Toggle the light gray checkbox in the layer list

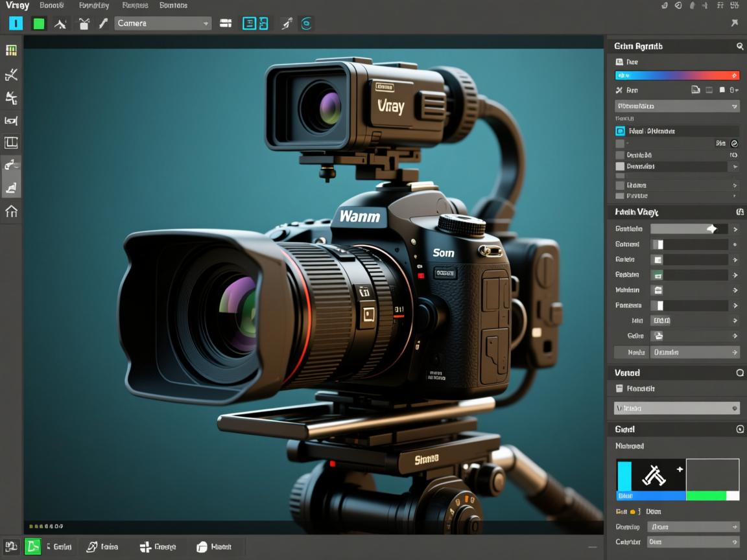[620, 167]
